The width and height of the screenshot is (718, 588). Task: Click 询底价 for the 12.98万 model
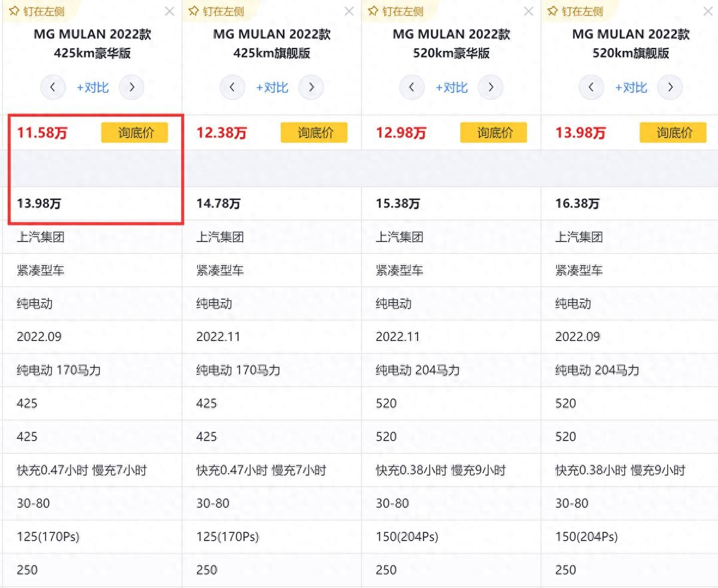494,132
